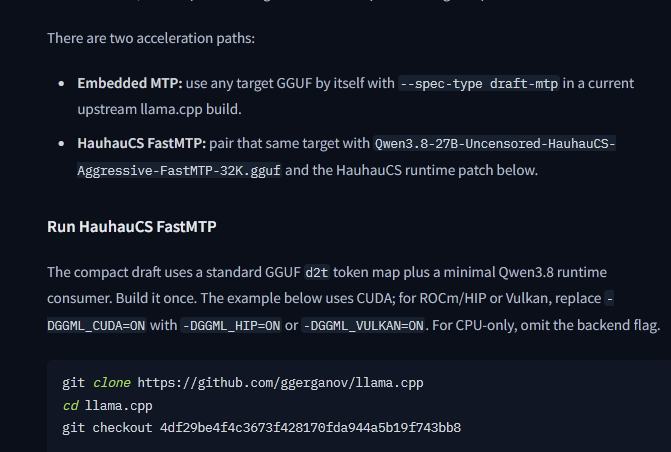Click the bold Embedded MTP label
671x452 pixels.
coord(130,83)
